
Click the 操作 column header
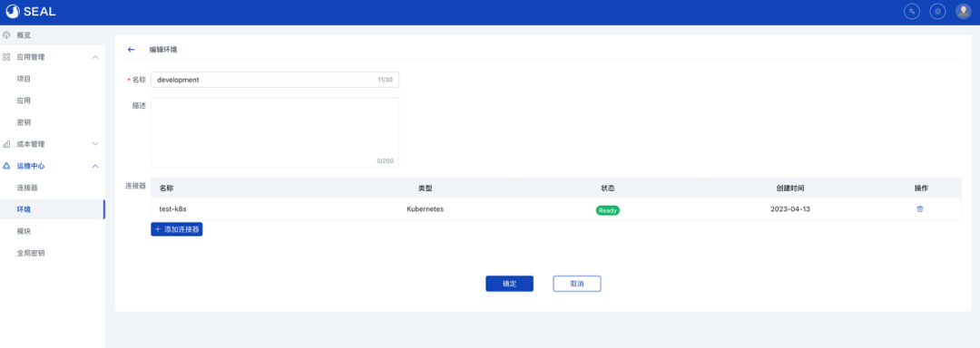pyautogui.click(x=921, y=188)
